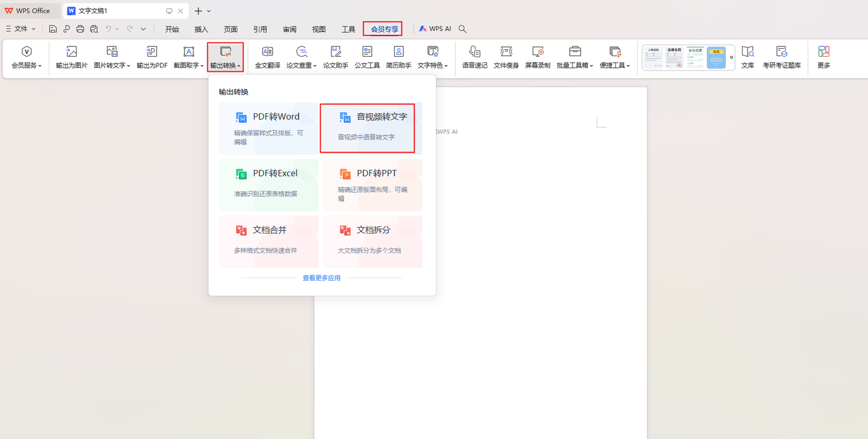Select the 海报 template thumbnail
Image resolution: width=868 pixels, height=439 pixels.
click(x=716, y=58)
